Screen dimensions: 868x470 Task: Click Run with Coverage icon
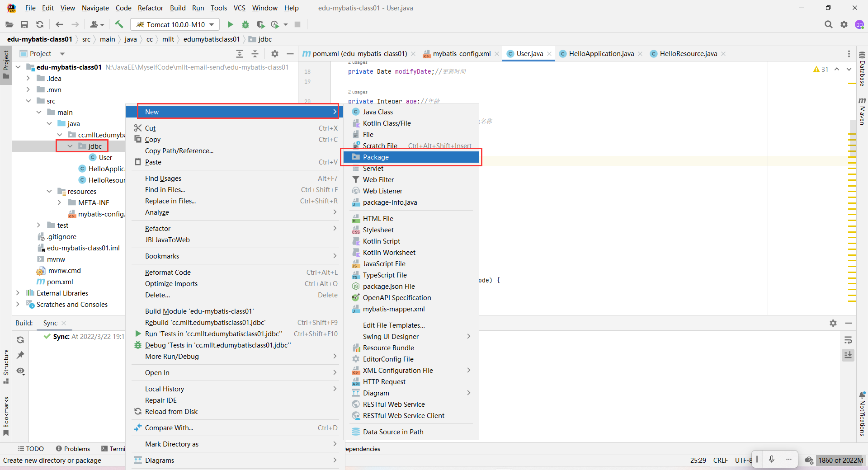coord(260,24)
